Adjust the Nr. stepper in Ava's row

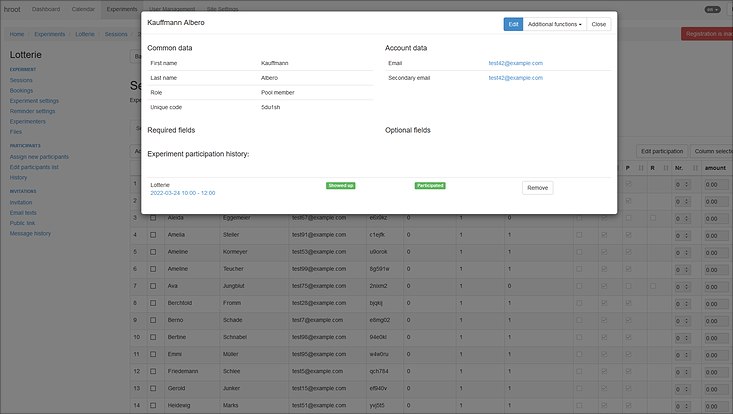point(683,285)
